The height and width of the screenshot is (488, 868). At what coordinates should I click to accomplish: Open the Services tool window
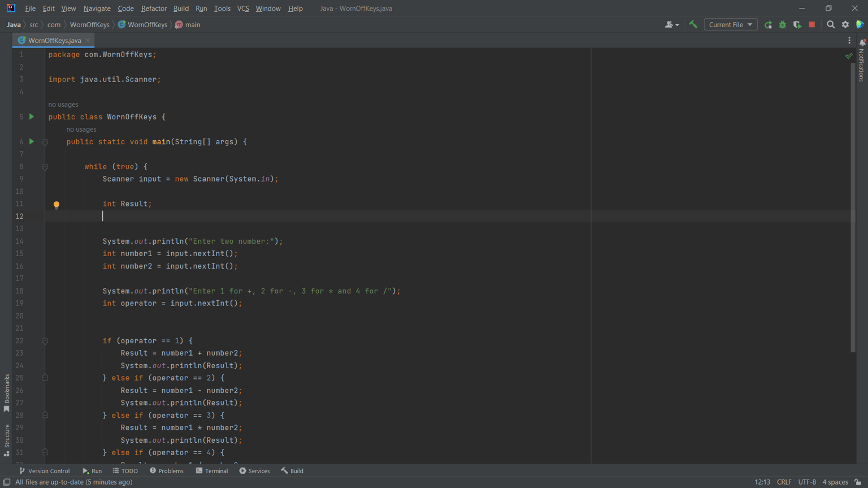click(254, 470)
